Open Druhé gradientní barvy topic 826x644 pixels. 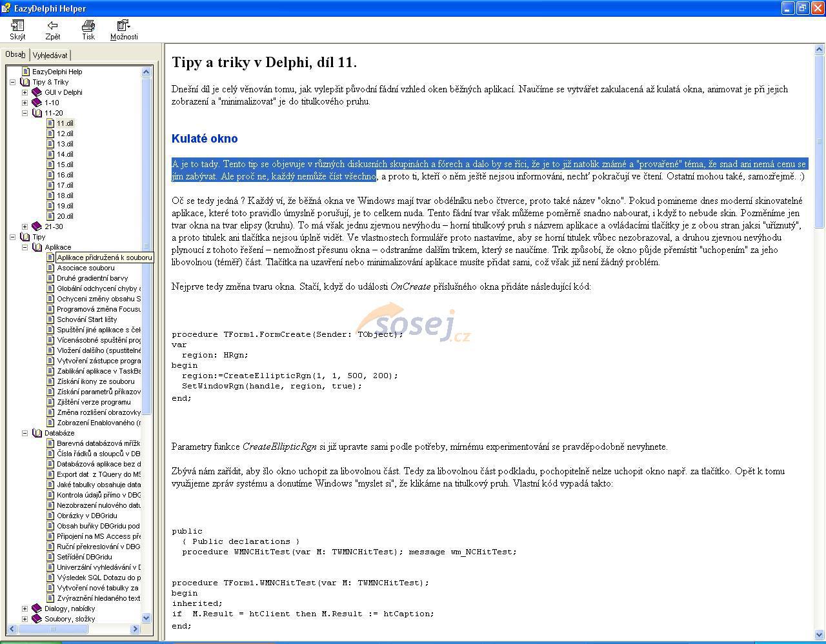(x=92, y=278)
